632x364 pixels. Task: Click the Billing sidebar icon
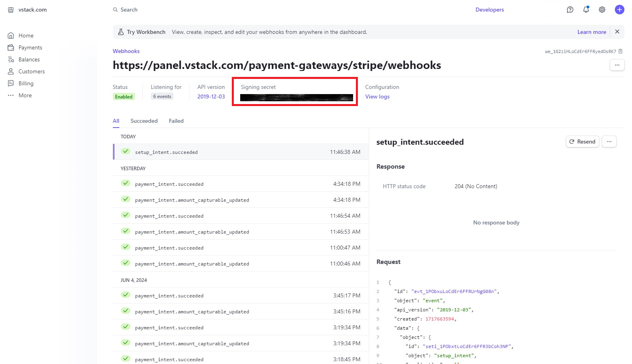coord(11,83)
